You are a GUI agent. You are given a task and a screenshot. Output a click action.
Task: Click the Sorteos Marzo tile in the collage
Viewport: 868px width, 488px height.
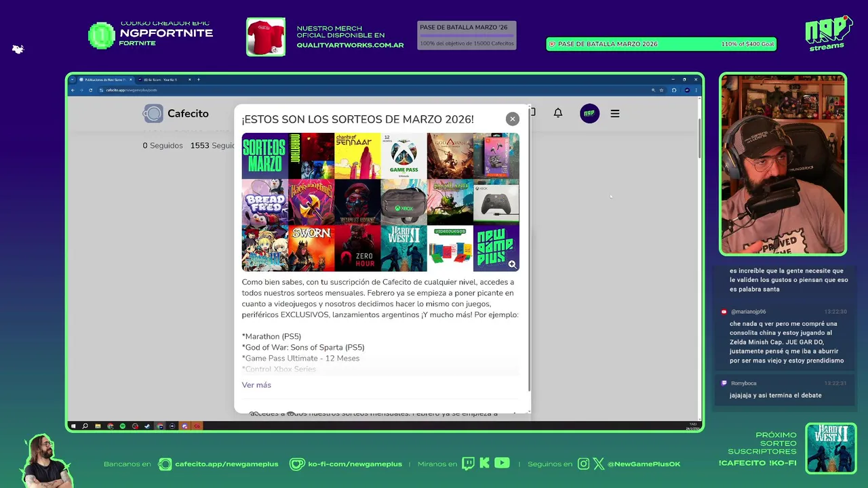click(264, 156)
